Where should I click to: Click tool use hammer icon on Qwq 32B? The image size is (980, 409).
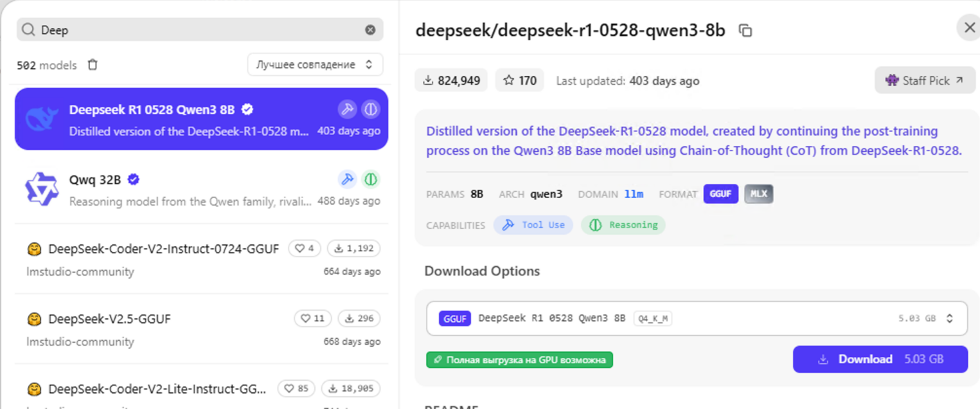point(347,179)
